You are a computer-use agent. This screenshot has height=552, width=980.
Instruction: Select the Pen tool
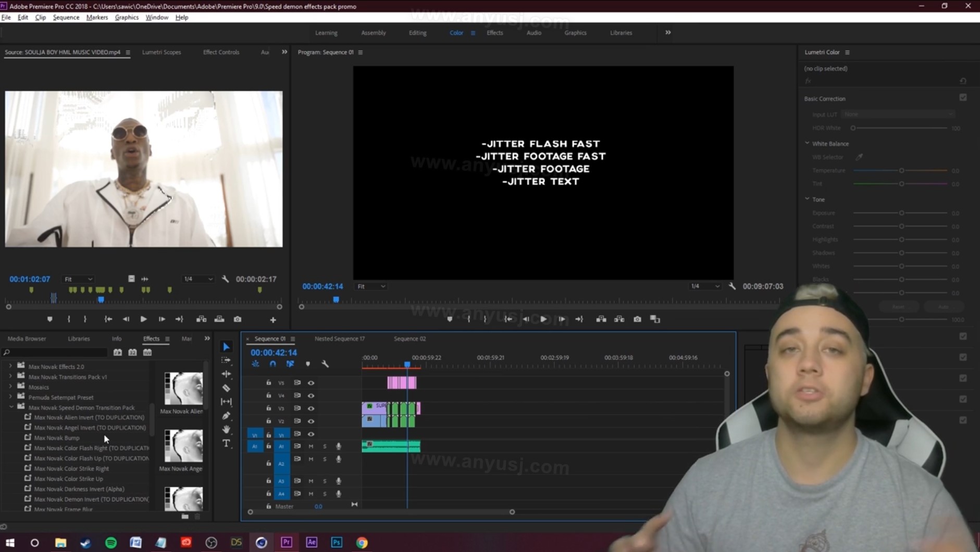pyautogui.click(x=226, y=416)
